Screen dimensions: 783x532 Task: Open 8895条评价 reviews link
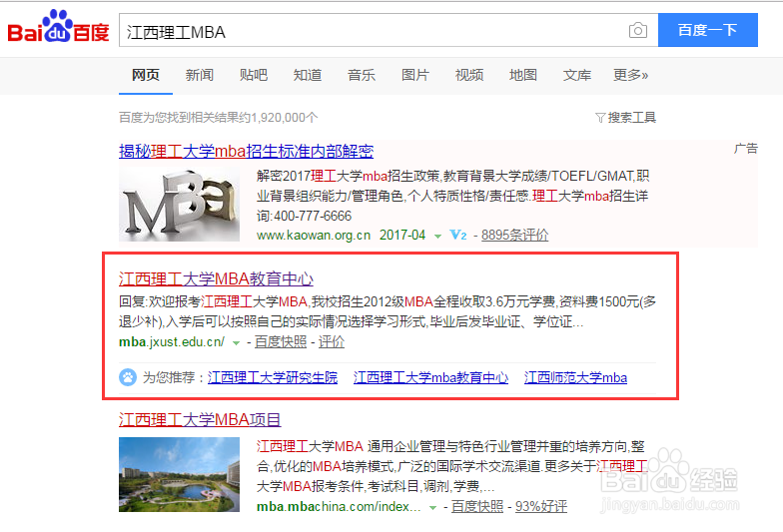[x=515, y=236]
